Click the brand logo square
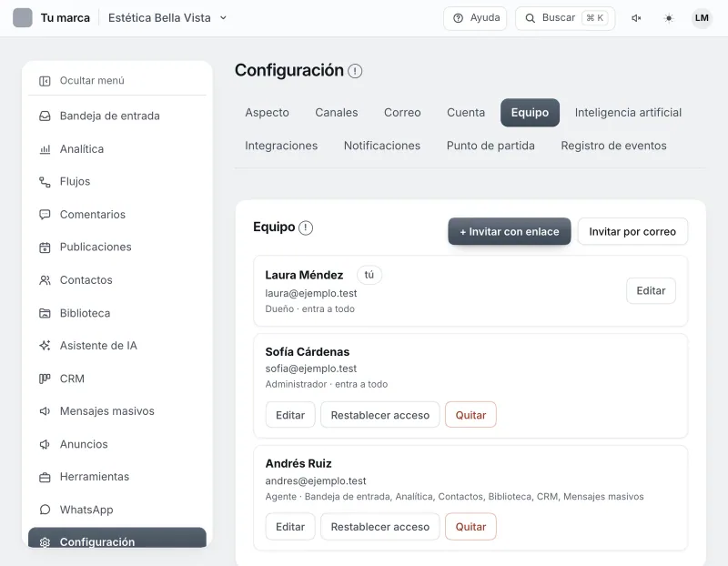 point(22,17)
